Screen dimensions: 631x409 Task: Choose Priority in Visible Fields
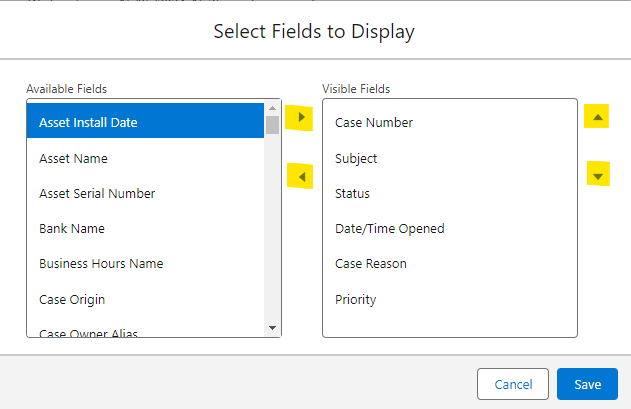pos(449,299)
